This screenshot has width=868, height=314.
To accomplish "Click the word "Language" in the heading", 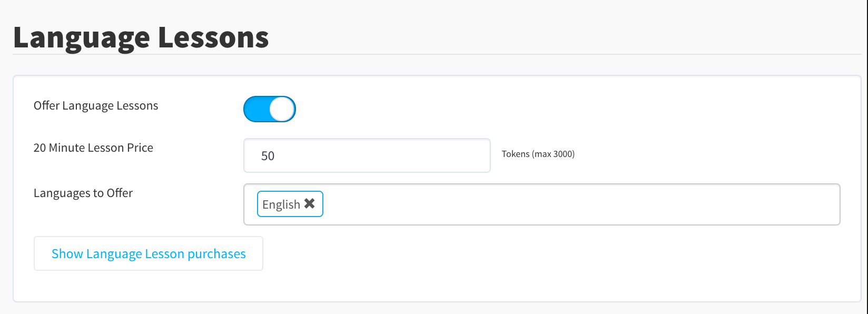I will pyautogui.click(x=82, y=37).
